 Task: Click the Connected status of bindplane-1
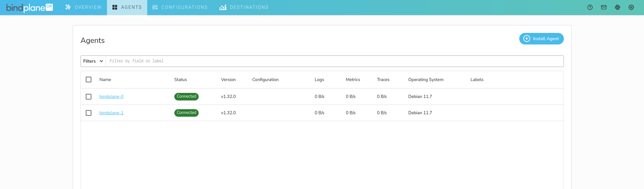pos(186,113)
